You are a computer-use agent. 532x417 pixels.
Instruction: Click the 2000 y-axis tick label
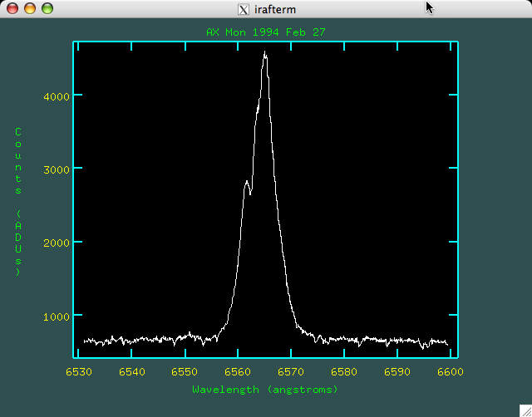pos(57,243)
